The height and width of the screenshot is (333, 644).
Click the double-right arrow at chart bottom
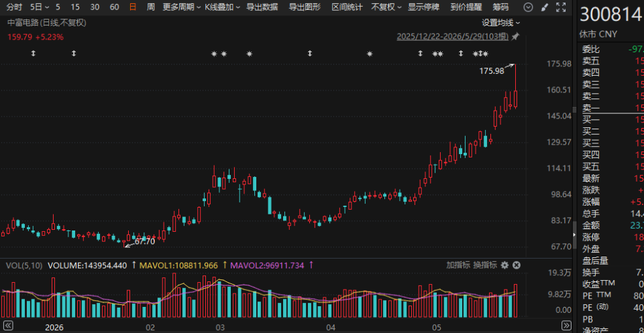566,326
